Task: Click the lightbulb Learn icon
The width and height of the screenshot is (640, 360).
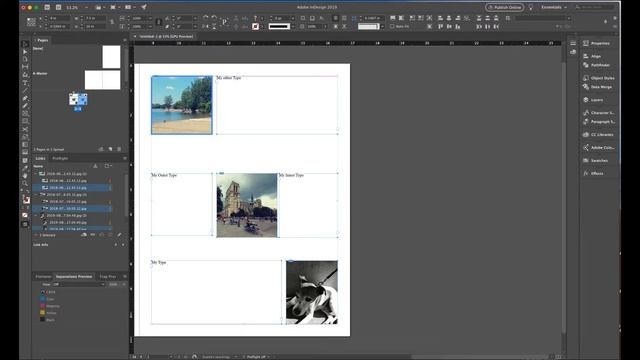Action: (x=531, y=7)
